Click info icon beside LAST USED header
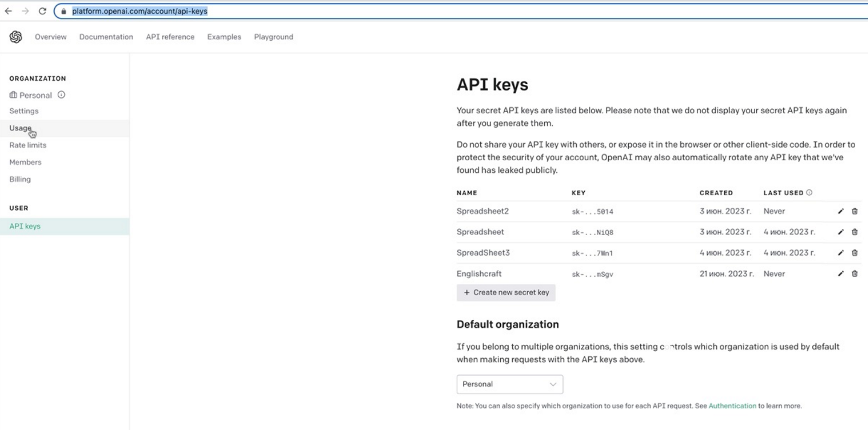Image resolution: width=868 pixels, height=430 pixels. click(809, 193)
